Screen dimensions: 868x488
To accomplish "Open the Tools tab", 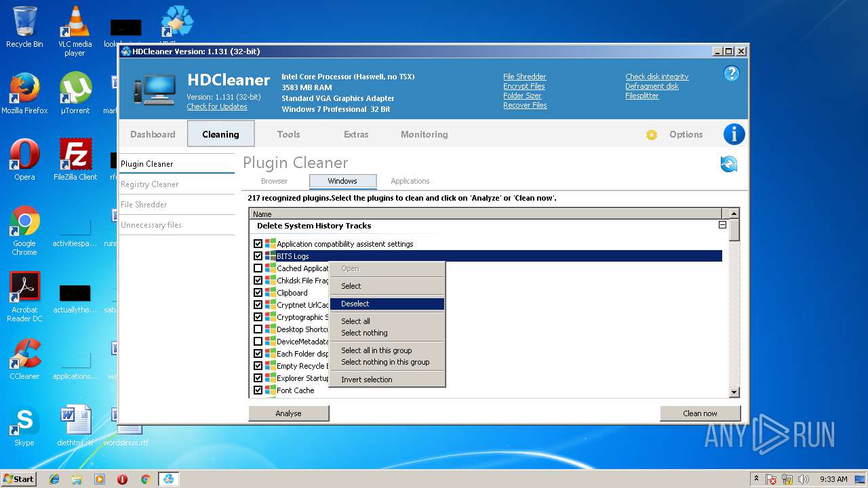I will [288, 134].
